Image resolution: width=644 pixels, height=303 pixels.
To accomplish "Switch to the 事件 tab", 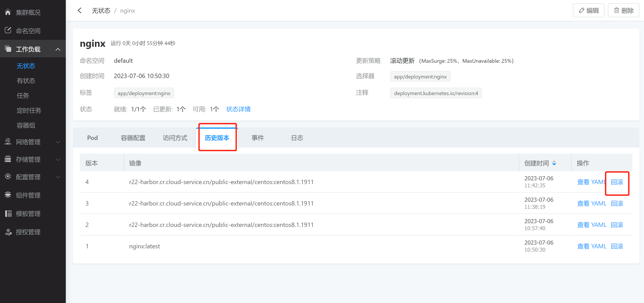I will (x=258, y=138).
